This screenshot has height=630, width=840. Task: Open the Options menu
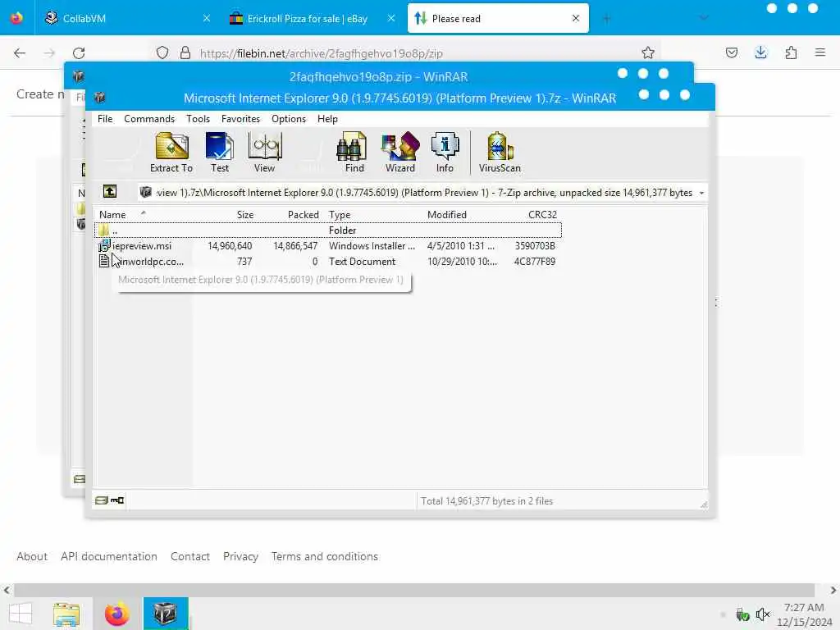pyautogui.click(x=289, y=119)
